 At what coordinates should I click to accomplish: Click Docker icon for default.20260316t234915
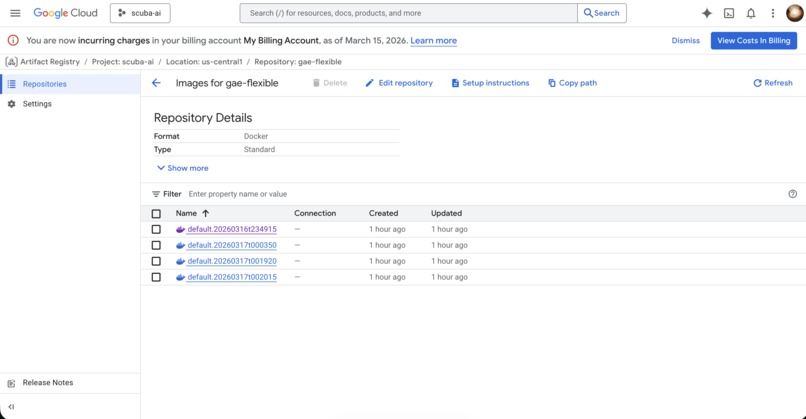pos(180,230)
